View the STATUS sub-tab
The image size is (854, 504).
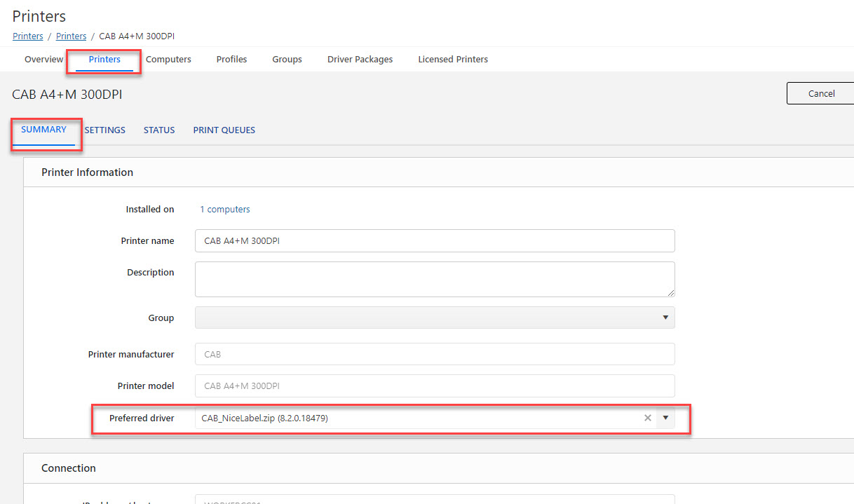(159, 130)
